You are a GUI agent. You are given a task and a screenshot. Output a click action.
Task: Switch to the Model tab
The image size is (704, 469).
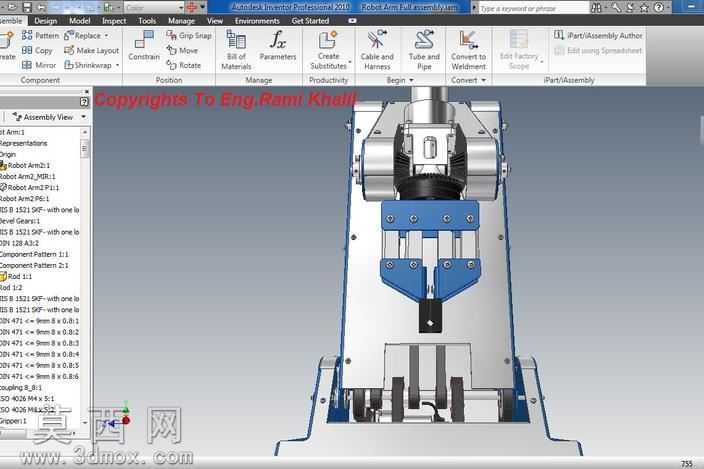79,21
